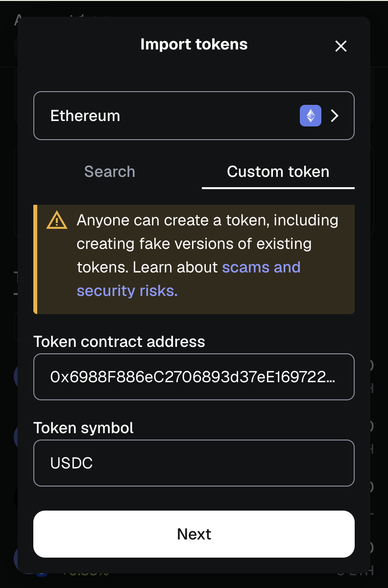Select the Custom token tab
Image resolution: width=388 pixels, height=588 pixels.
[x=278, y=172]
